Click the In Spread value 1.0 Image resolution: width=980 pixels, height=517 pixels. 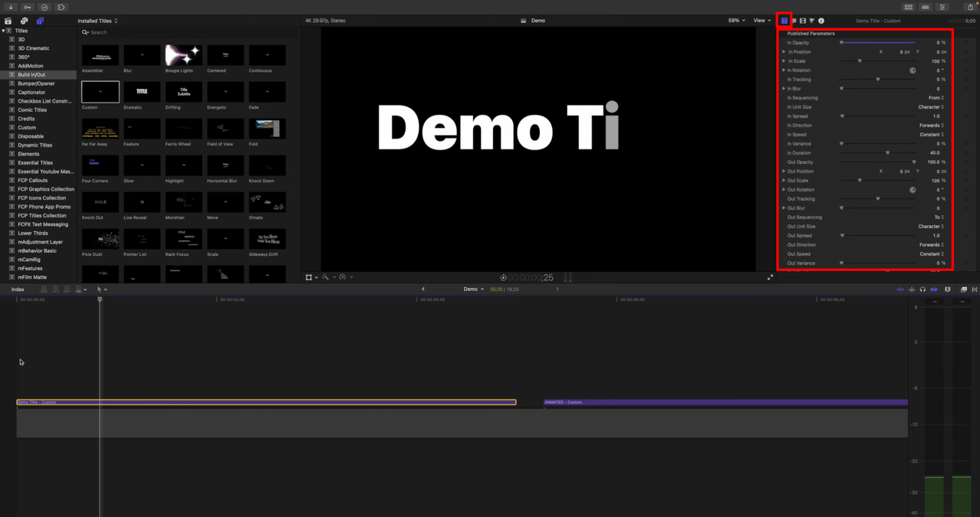[x=936, y=116]
